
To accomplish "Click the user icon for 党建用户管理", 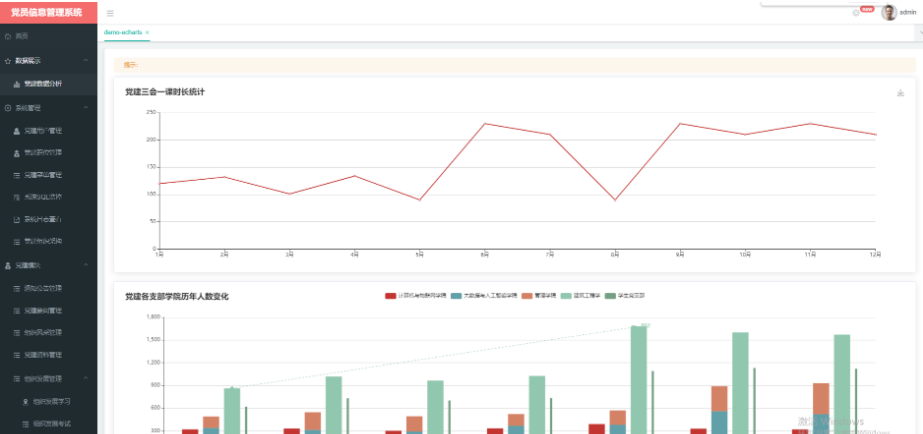I will coord(16,131).
